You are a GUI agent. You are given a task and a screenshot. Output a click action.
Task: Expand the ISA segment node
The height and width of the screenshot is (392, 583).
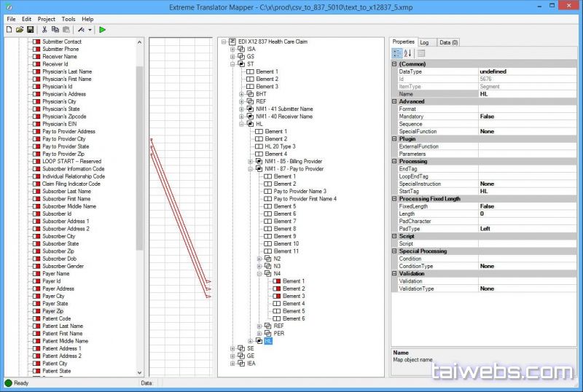(x=233, y=49)
